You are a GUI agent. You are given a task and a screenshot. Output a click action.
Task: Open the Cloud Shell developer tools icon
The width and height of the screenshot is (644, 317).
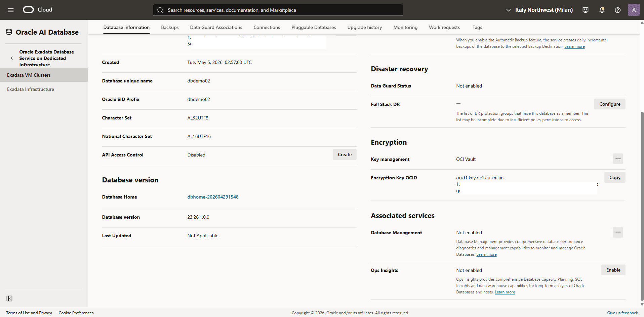click(x=586, y=10)
